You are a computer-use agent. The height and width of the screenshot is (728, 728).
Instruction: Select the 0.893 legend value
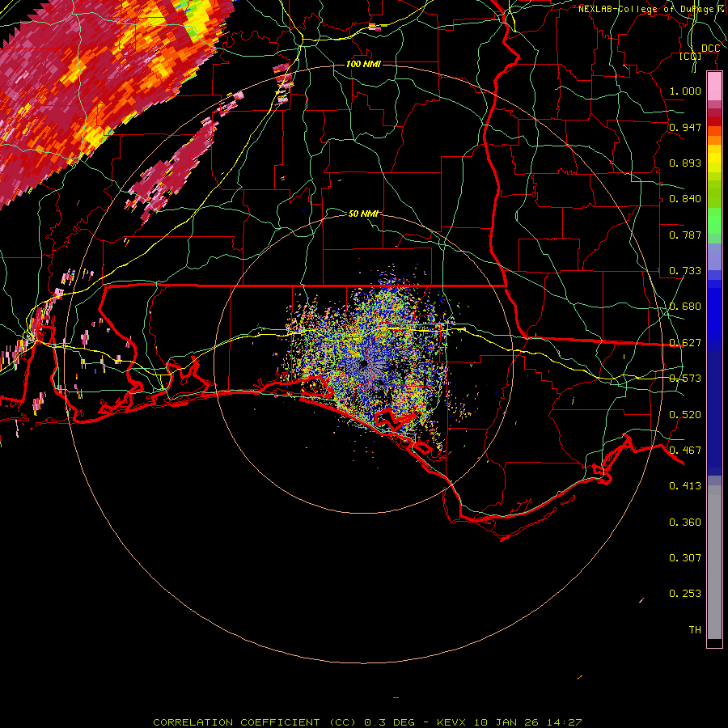pos(685,163)
